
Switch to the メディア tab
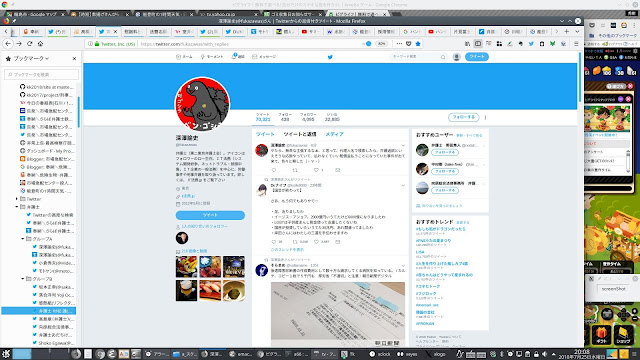(x=334, y=134)
